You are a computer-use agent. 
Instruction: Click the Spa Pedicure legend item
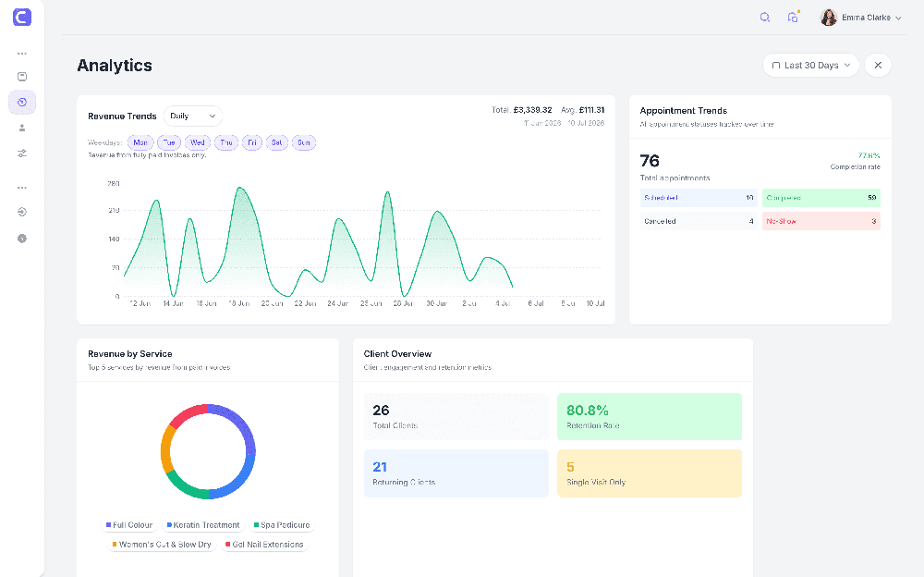tap(282, 525)
